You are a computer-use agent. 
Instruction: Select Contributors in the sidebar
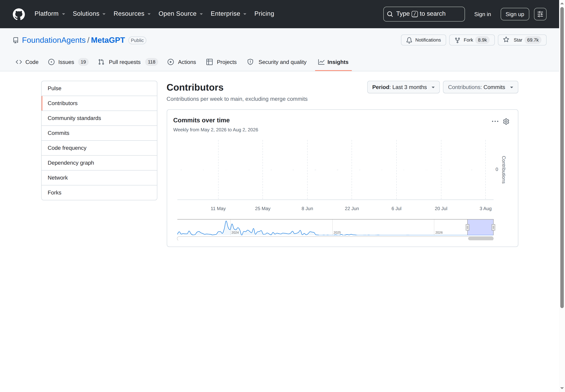[x=99, y=103]
